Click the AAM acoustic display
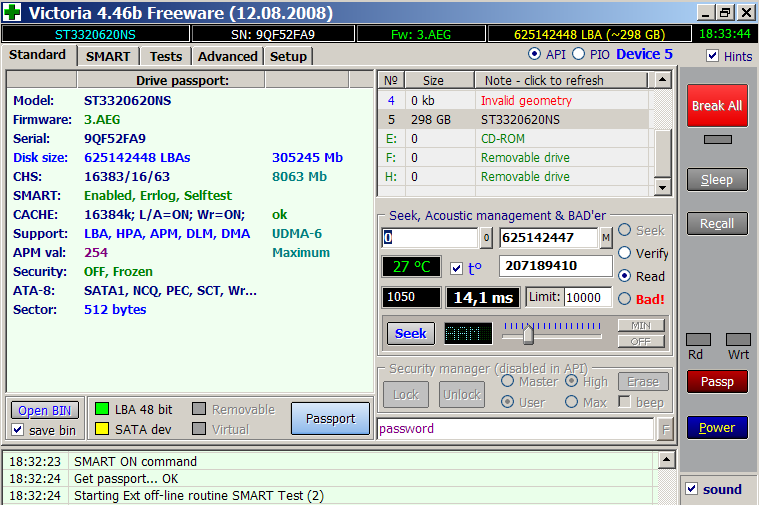 [x=468, y=333]
